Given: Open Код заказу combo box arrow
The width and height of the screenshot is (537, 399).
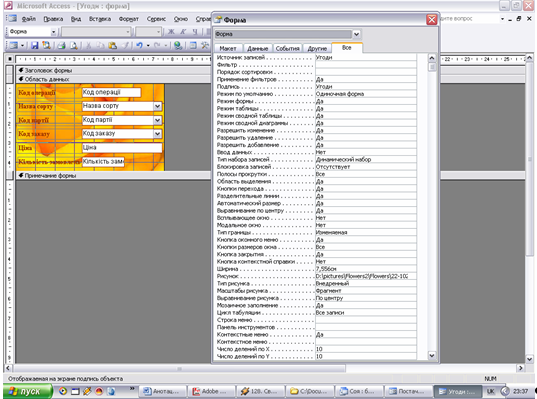Looking at the screenshot, I should coord(157,134).
